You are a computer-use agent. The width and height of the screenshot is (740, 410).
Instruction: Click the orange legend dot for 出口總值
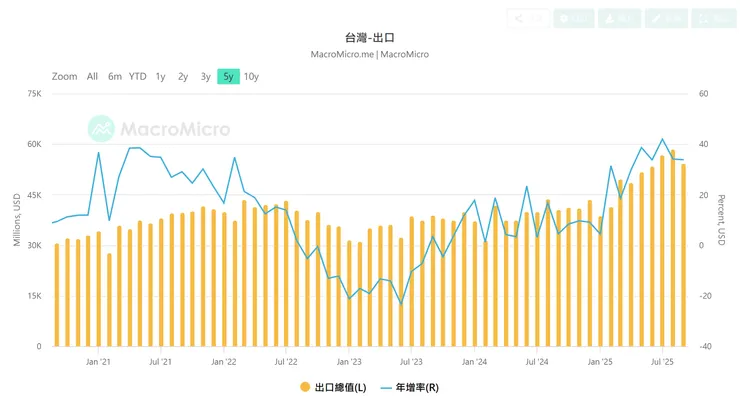click(x=305, y=387)
